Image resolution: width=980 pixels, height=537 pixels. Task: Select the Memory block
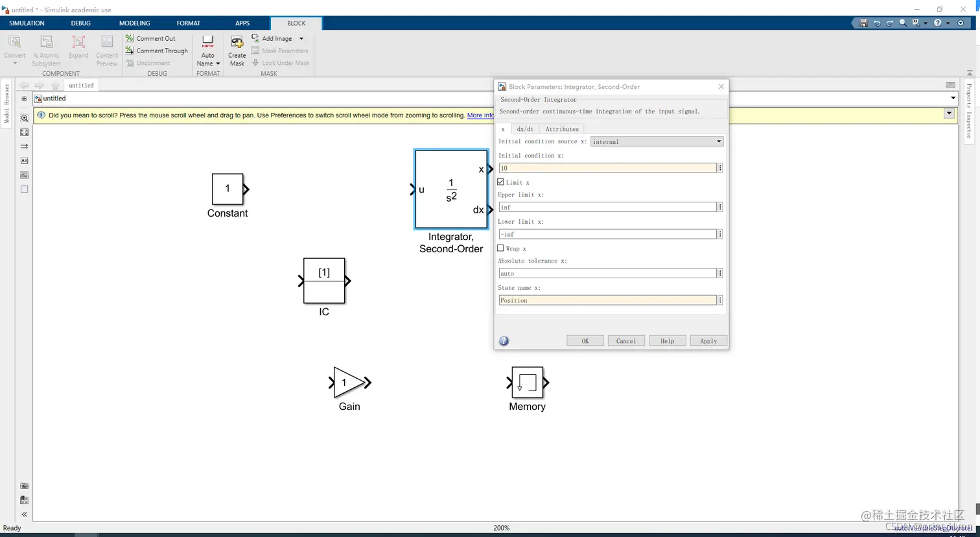[527, 383]
